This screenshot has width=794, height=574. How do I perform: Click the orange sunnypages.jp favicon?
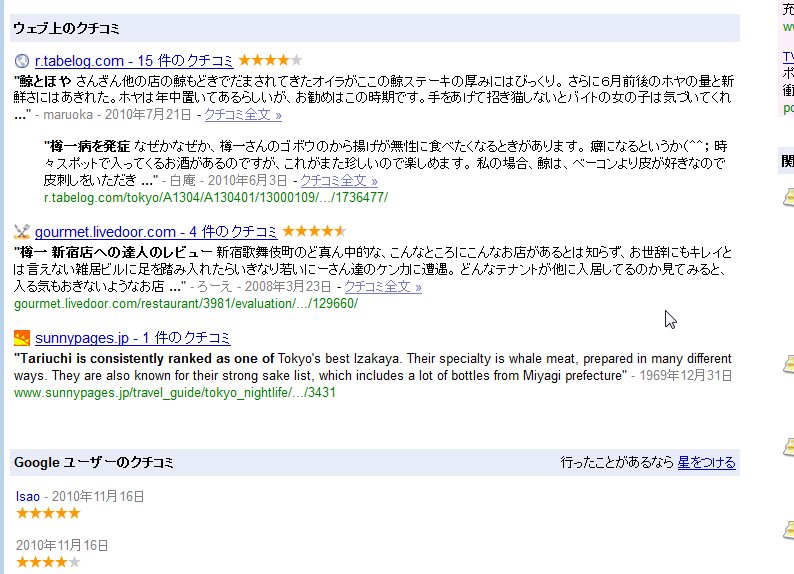click(22, 338)
